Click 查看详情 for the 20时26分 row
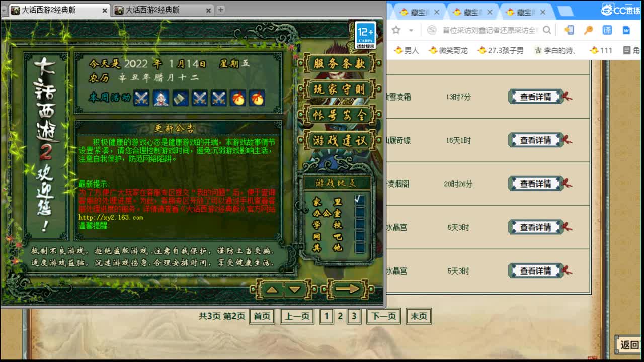The height and width of the screenshot is (362, 644). pyautogui.click(x=536, y=184)
